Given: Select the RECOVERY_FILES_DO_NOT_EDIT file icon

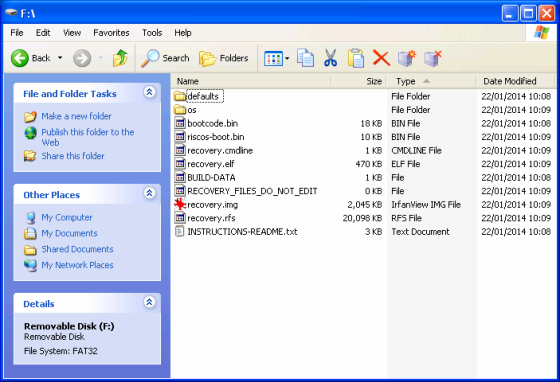Looking at the screenshot, I should click(180, 191).
